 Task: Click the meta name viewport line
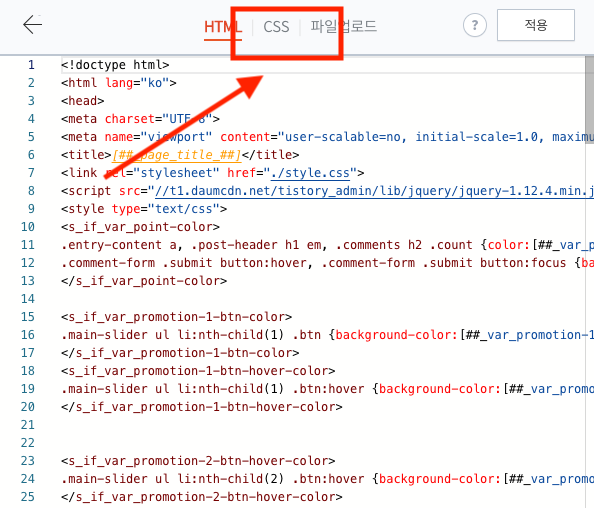327,137
